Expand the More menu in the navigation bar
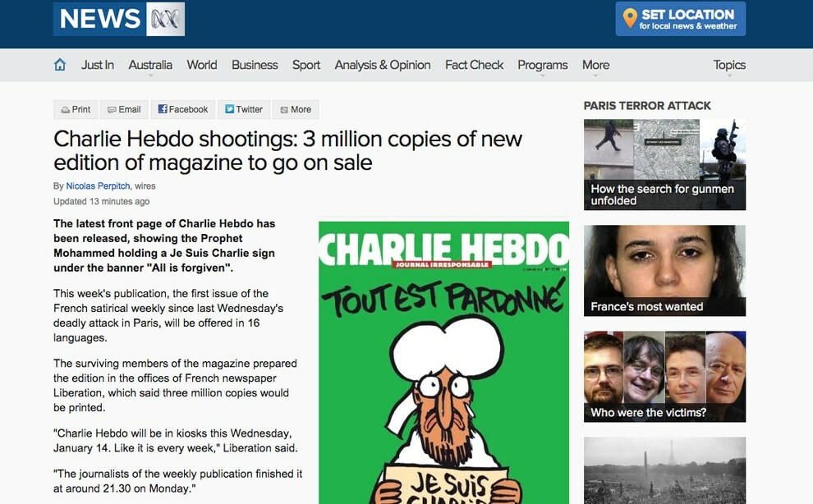 (x=595, y=66)
